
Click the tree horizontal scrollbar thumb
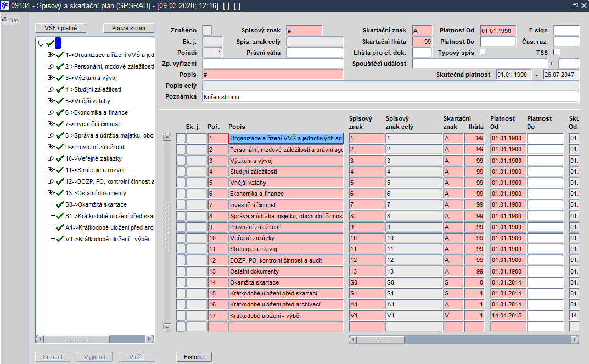click(77, 339)
